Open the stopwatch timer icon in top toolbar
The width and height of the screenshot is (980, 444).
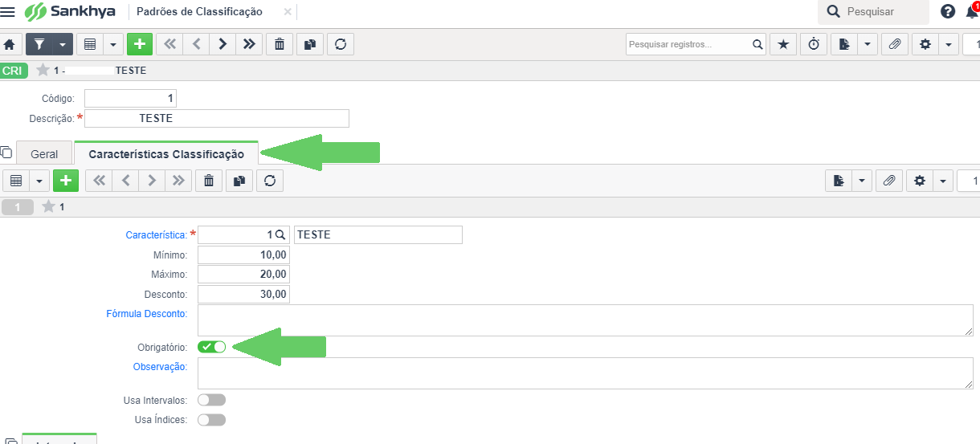pos(814,44)
